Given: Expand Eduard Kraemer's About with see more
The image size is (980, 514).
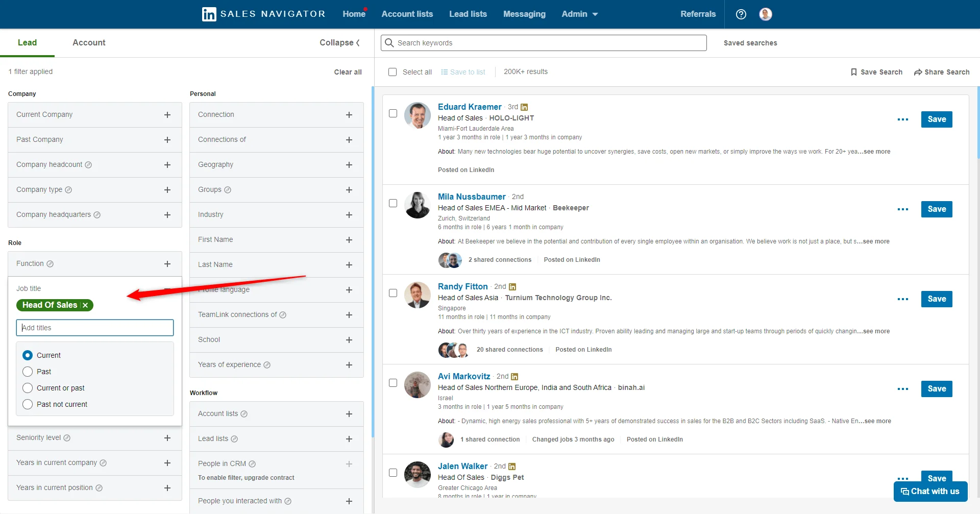Looking at the screenshot, I should coord(877,152).
